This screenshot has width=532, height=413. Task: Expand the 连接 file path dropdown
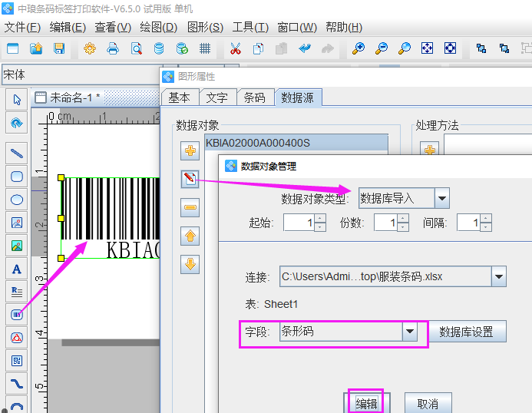498,276
